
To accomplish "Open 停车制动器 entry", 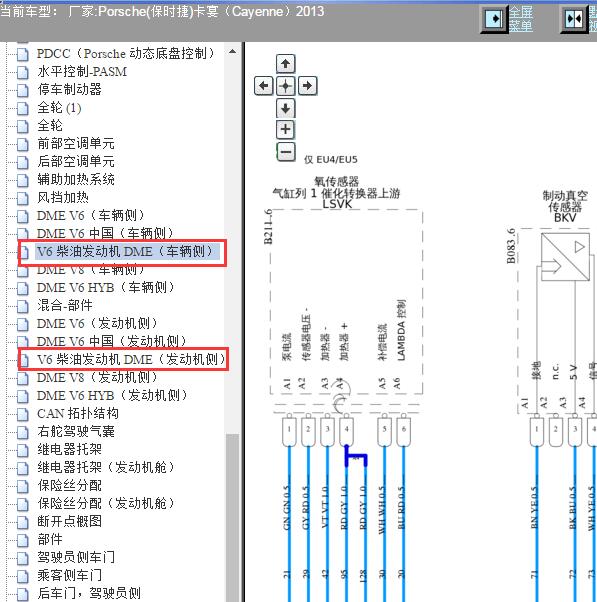I will (x=69, y=89).
